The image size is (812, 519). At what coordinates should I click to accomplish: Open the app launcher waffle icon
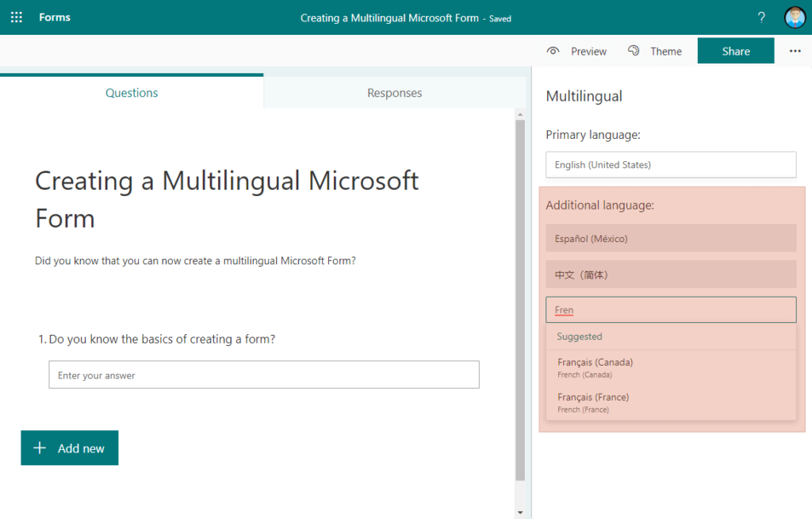click(x=17, y=17)
